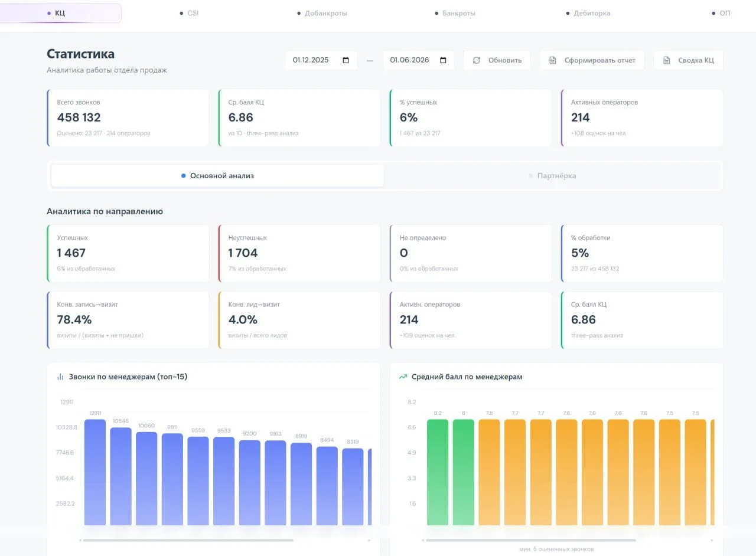756x556 pixels.
Task: Select the Банкроты tab
Action: click(x=455, y=13)
